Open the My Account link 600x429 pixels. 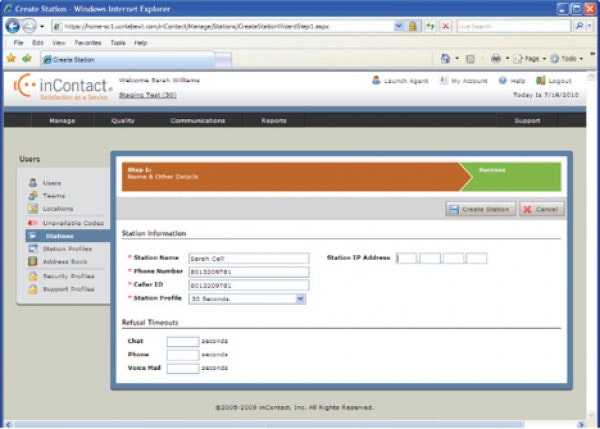pyautogui.click(x=463, y=80)
